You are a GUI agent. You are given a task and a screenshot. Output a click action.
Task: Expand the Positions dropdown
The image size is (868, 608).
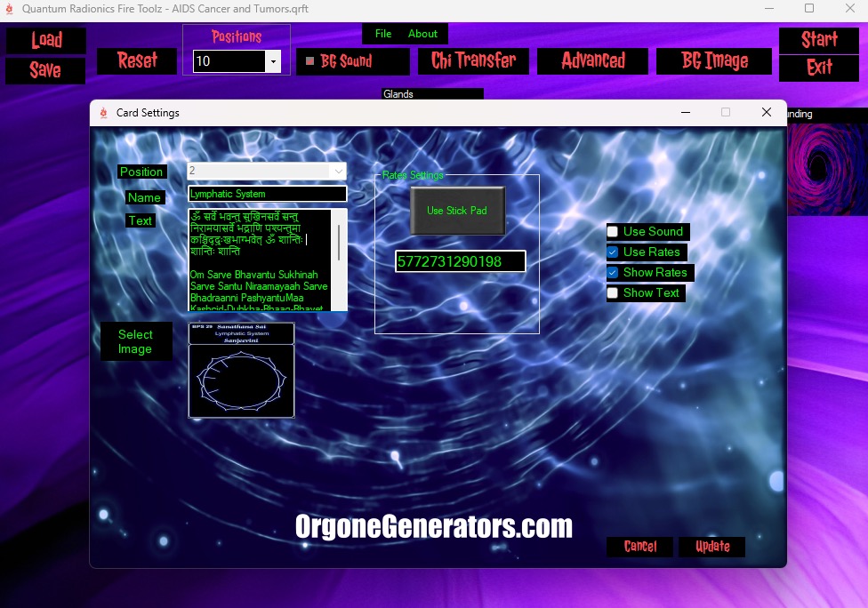[272, 61]
